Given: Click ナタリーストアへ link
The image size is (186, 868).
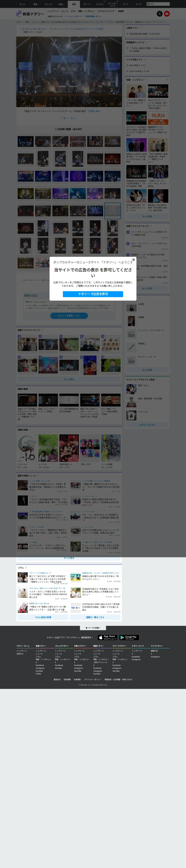Looking at the screenshot, I should coord(147,425).
